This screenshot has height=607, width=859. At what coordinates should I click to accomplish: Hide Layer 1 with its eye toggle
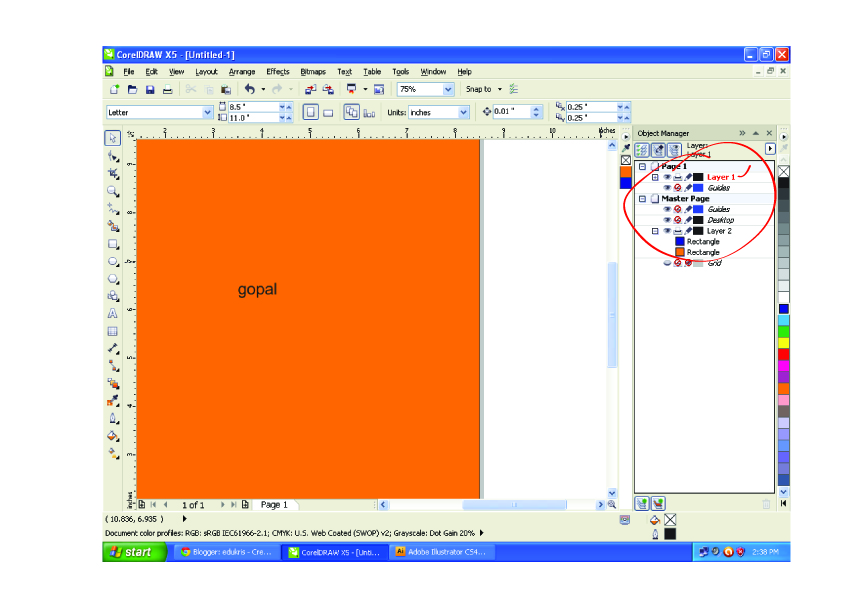[668, 177]
